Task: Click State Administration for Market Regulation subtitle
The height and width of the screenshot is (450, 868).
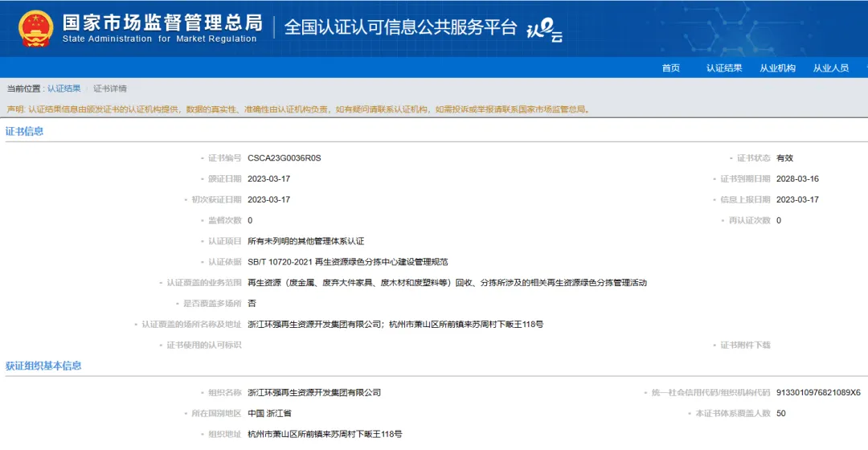Action: tap(159, 39)
